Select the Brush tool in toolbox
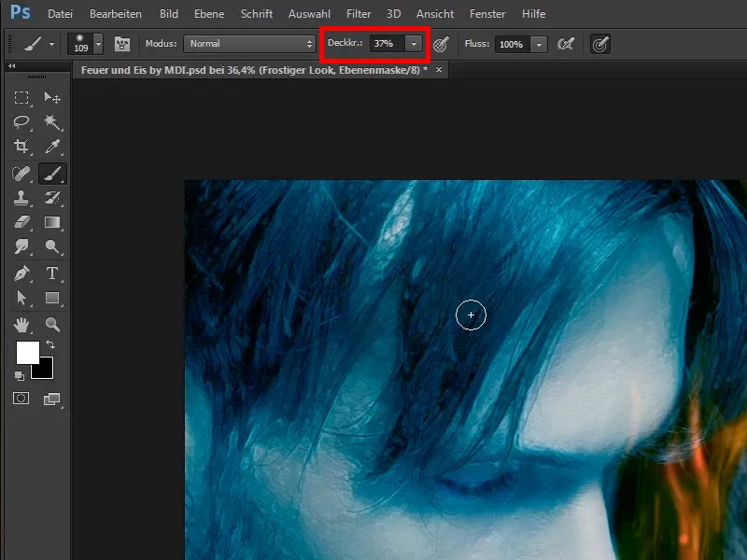The height and width of the screenshot is (560, 747). click(52, 174)
